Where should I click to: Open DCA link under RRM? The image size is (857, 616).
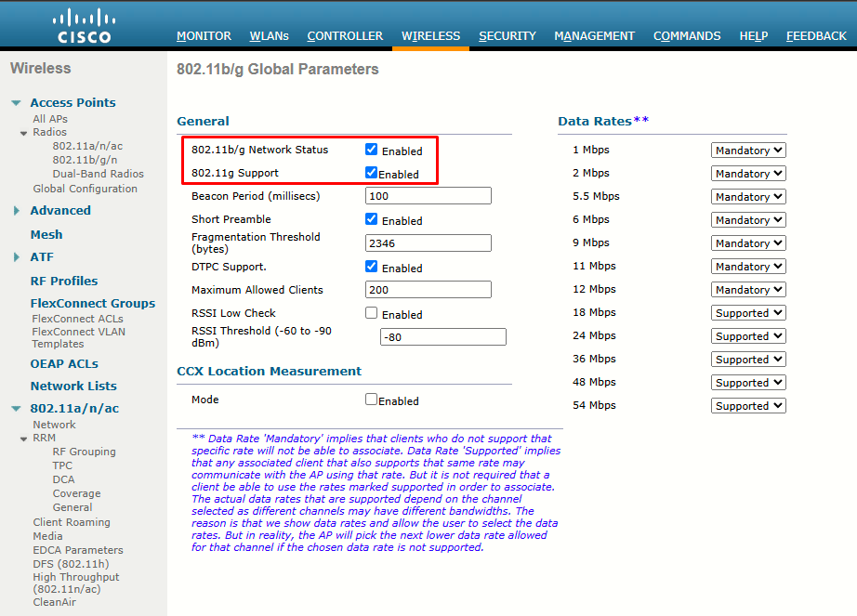(x=63, y=479)
